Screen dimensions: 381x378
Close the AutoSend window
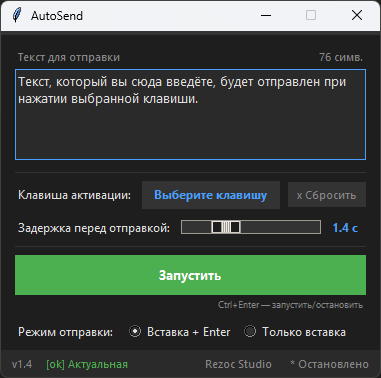pos(357,15)
